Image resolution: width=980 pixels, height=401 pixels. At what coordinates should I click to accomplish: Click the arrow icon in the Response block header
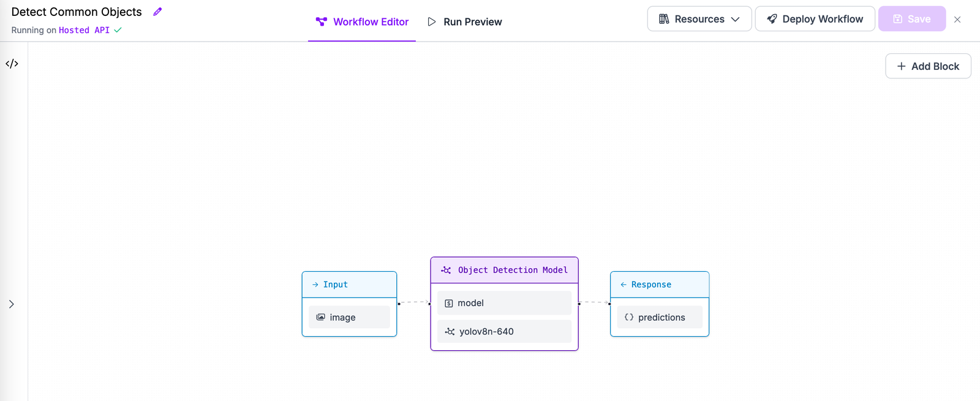tap(622, 284)
